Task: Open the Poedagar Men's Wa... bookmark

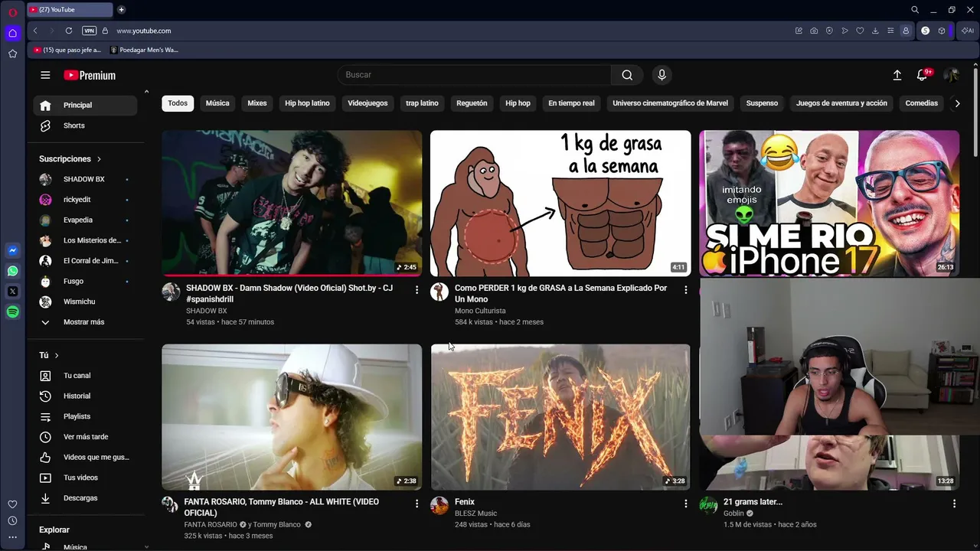Action: click(145, 50)
